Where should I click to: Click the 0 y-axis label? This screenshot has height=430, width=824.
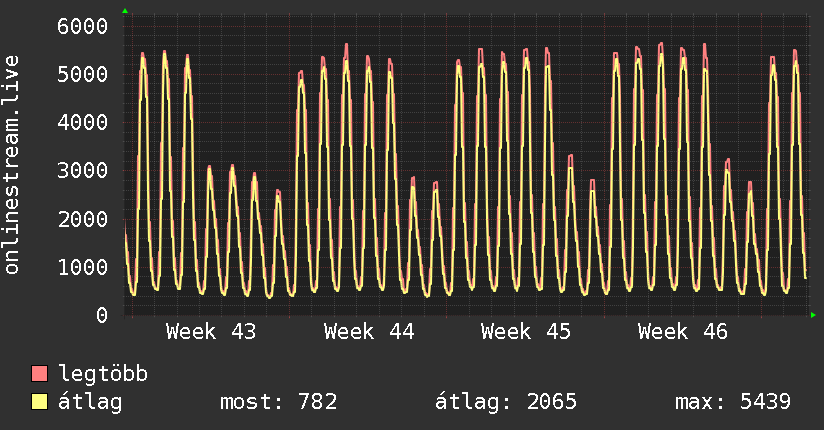pos(102,315)
